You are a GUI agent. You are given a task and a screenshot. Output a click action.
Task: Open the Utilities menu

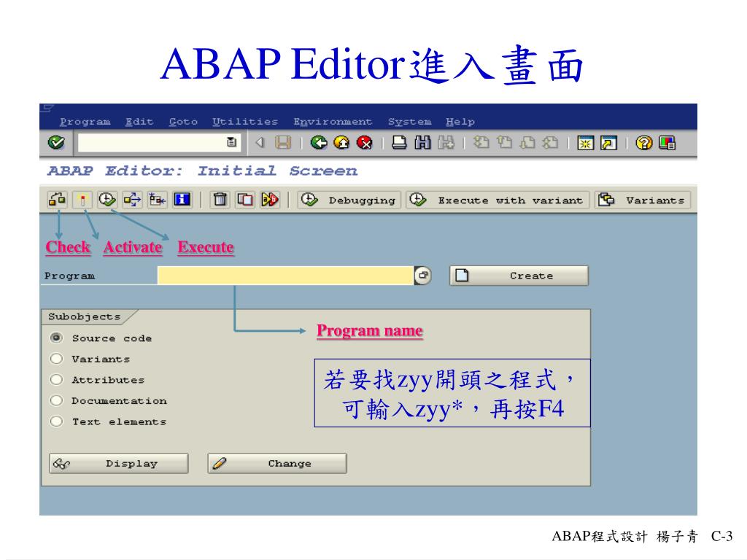click(245, 122)
